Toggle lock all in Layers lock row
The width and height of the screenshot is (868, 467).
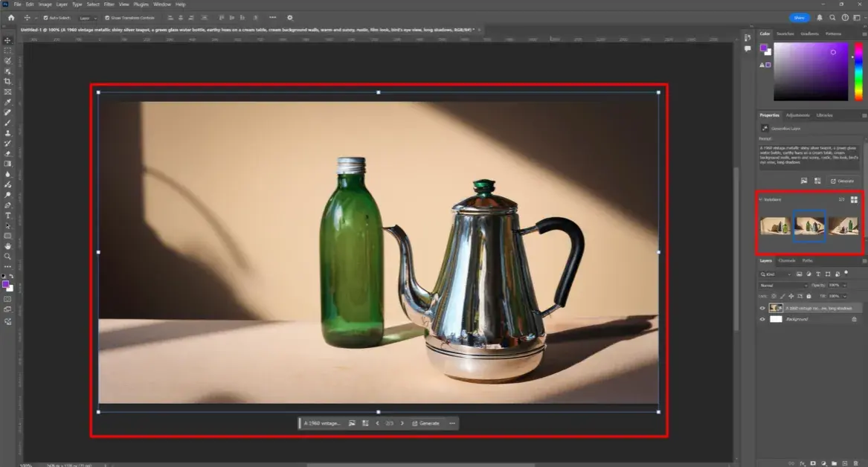click(x=808, y=296)
